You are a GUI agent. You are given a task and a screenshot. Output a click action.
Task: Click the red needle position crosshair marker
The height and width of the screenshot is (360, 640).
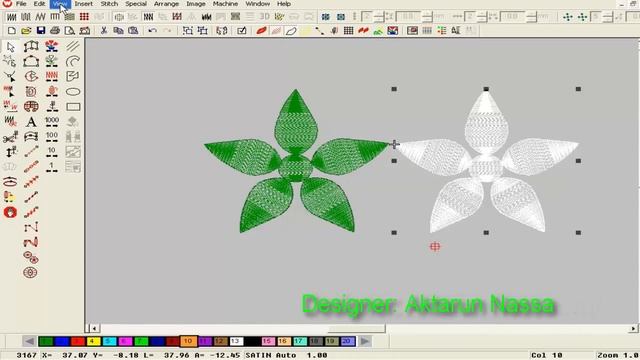[x=435, y=247]
